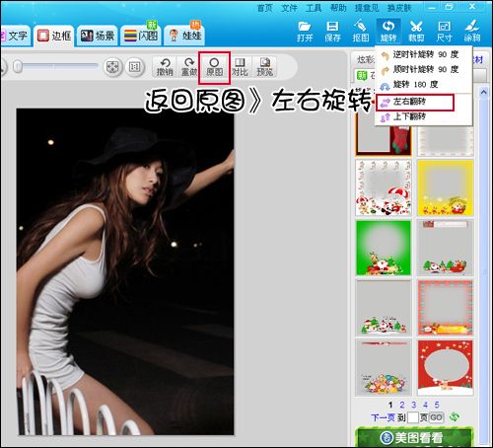
Task: Open the 尺寸 resize tool
Action: click(444, 32)
